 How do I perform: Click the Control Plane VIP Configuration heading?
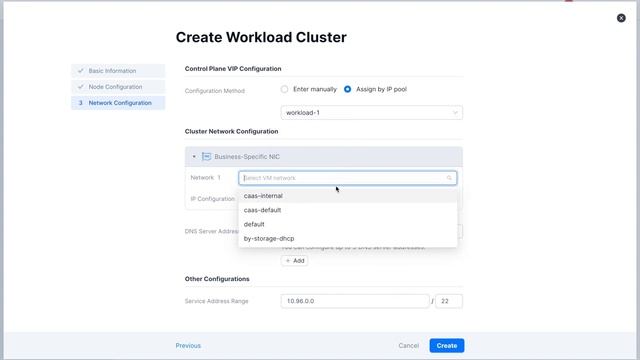pos(233,69)
